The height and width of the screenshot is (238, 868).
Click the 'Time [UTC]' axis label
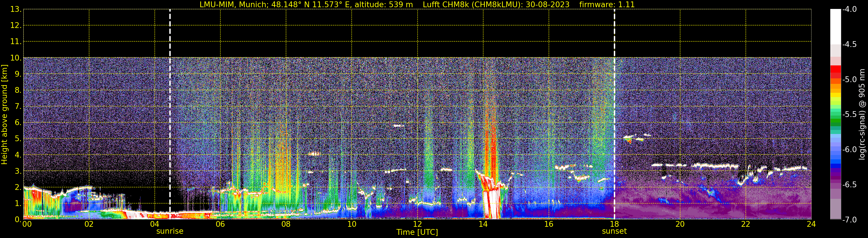click(x=417, y=232)
